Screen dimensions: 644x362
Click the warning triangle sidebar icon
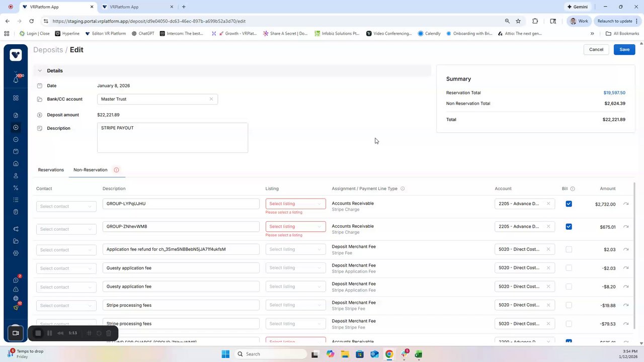16,290
